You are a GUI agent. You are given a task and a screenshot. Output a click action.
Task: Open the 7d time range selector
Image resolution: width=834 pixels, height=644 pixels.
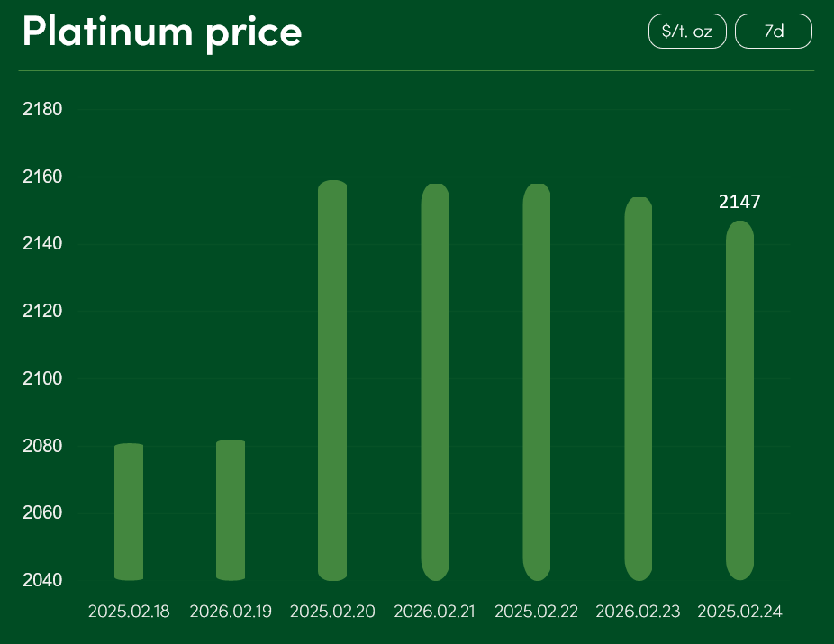tap(774, 32)
